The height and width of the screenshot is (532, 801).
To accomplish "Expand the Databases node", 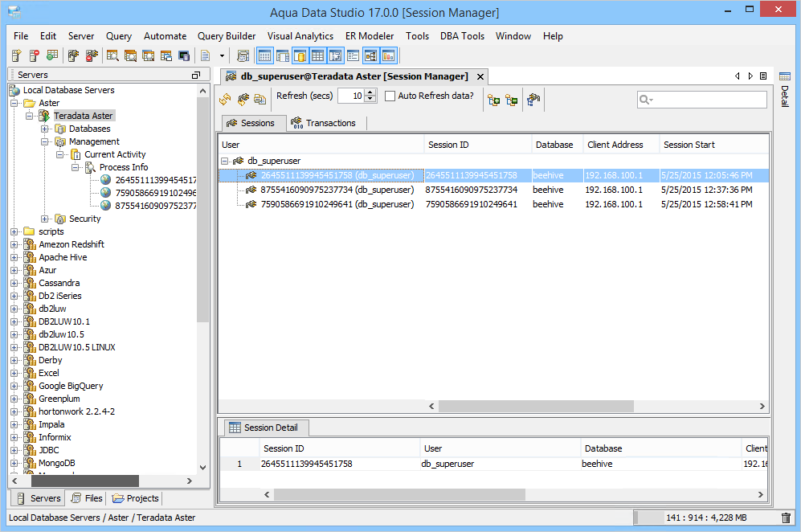I will point(45,129).
